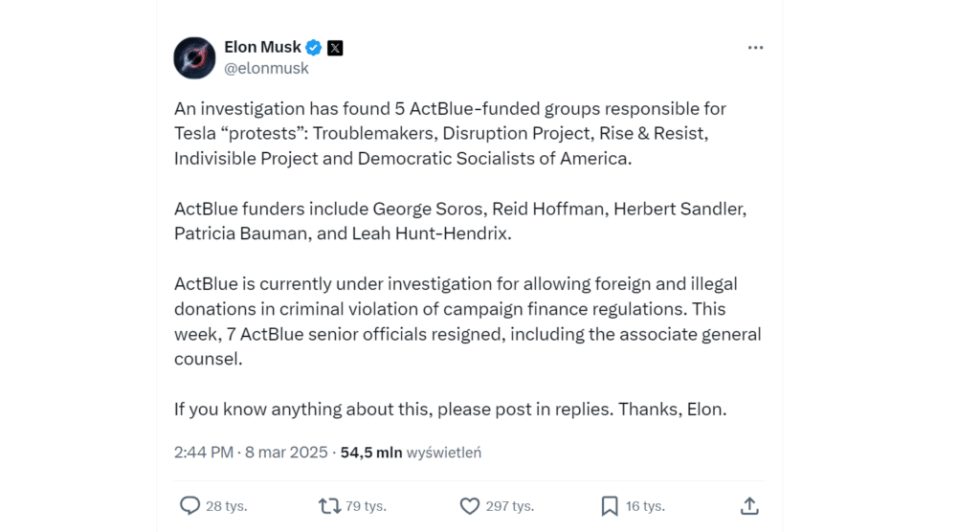View the 54,5 mln wyświetleń view count
Image resolution: width=980 pixels, height=532 pixels.
(411, 452)
